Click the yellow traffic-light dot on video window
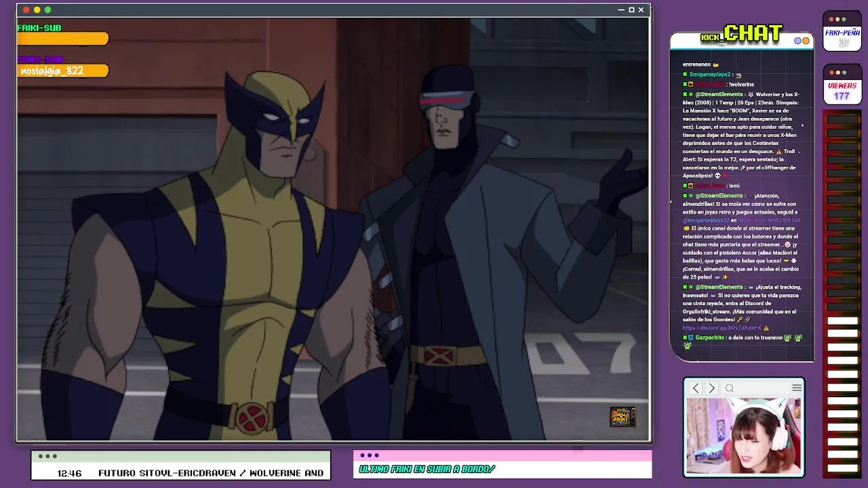Screen dimensions: 868x488 pyautogui.click(x=37, y=9)
